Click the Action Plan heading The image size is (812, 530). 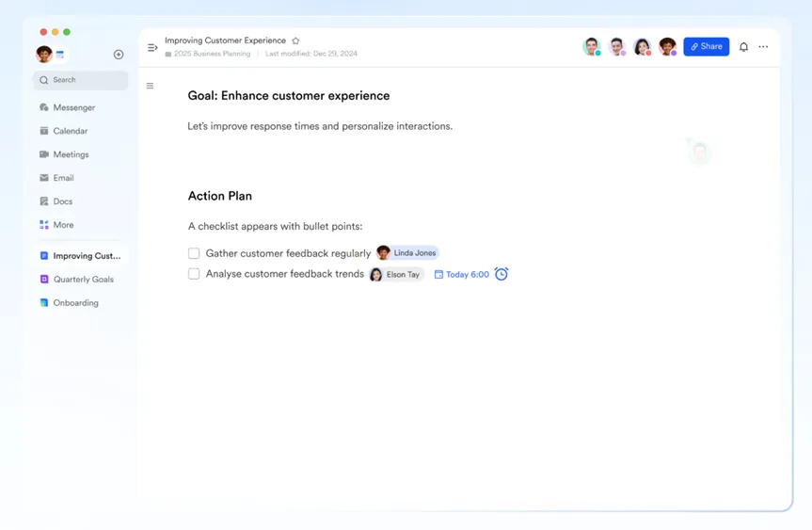[x=220, y=196]
